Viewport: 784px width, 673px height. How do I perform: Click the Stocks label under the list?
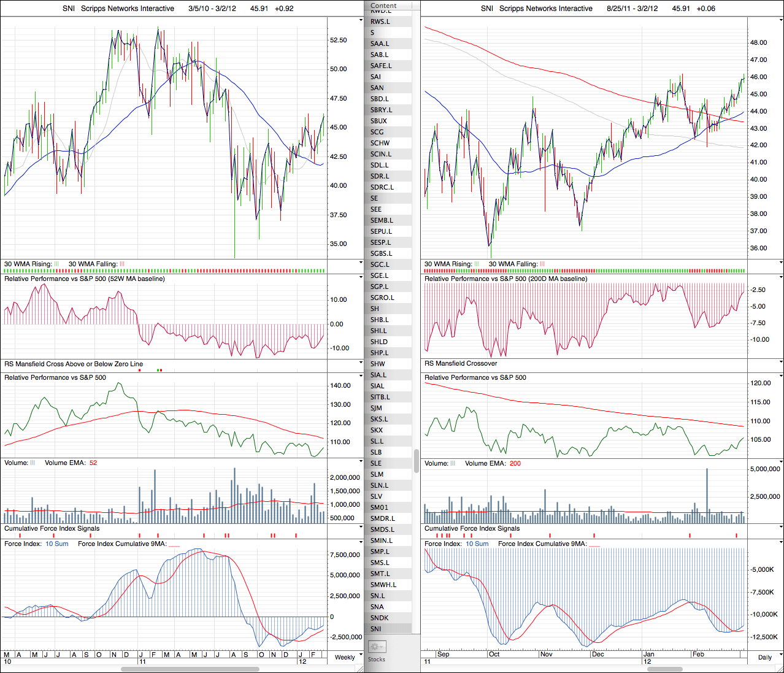coord(377,660)
